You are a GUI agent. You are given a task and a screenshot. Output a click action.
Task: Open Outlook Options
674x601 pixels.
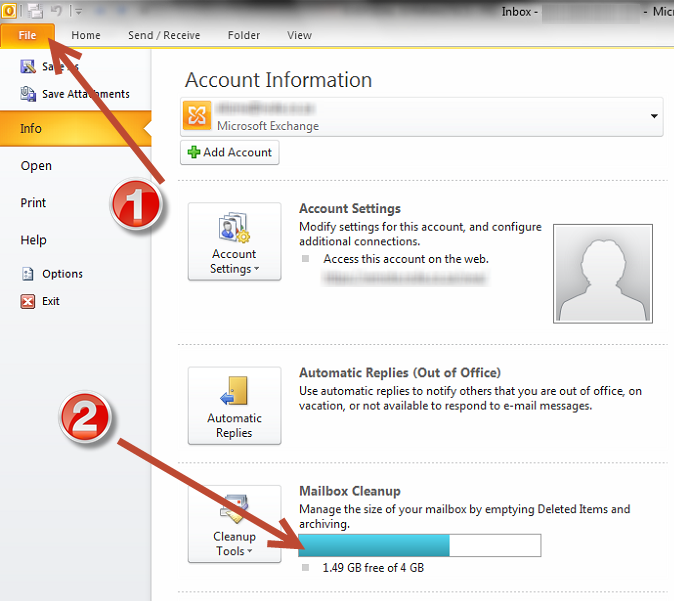[x=62, y=274]
